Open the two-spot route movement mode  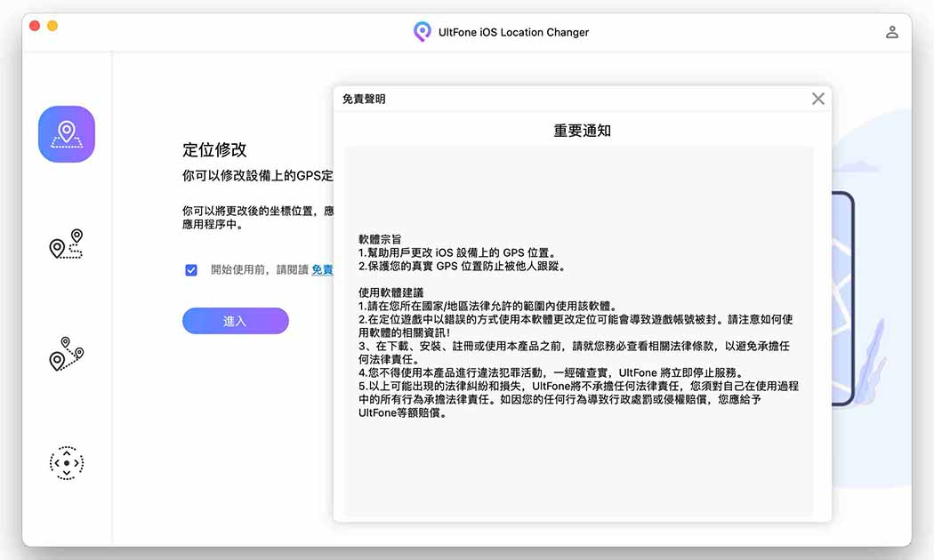67,244
